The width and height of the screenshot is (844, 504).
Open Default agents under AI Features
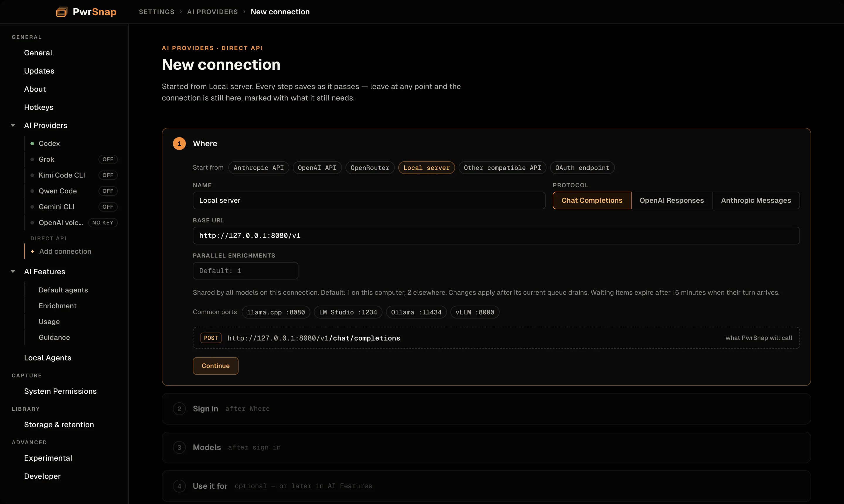63,290
